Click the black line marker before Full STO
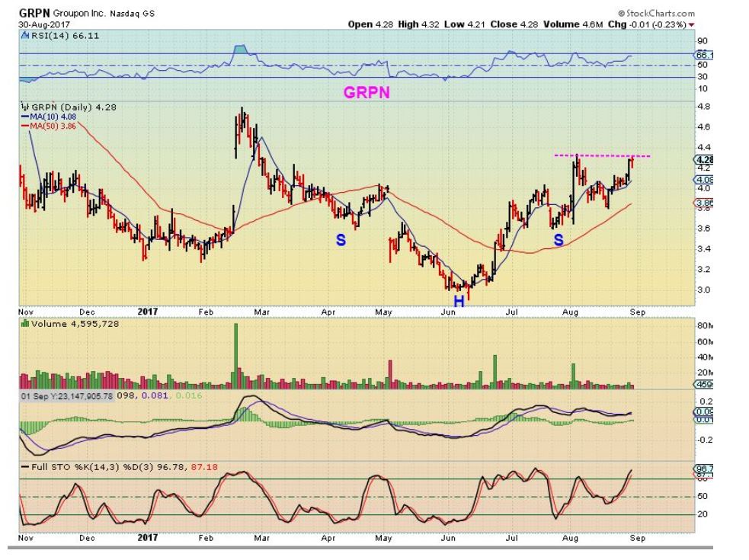This screenshot has width=749, height=560. (x=25, y=467)
